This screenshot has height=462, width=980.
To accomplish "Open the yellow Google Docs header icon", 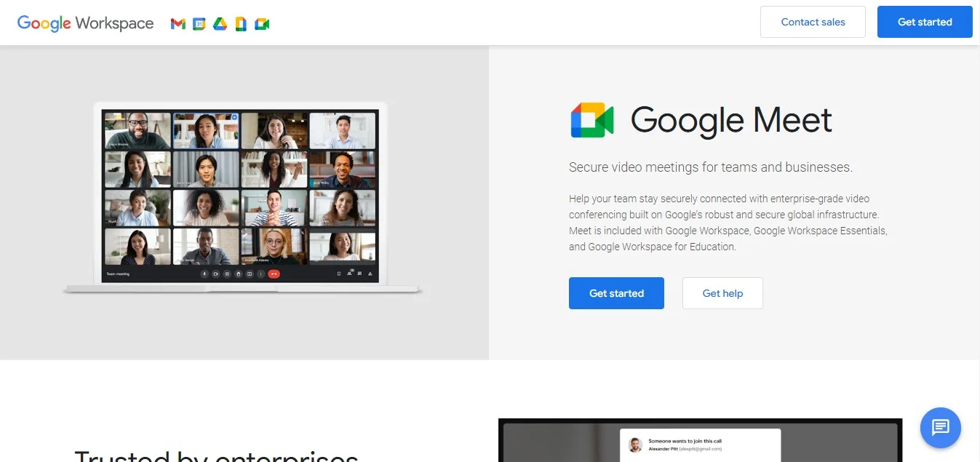I will (241, 24).
